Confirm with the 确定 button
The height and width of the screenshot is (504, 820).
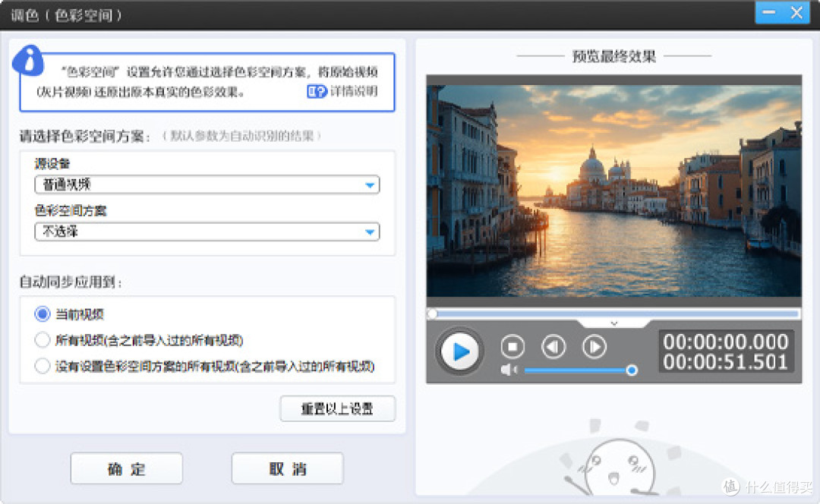point(127,468)
